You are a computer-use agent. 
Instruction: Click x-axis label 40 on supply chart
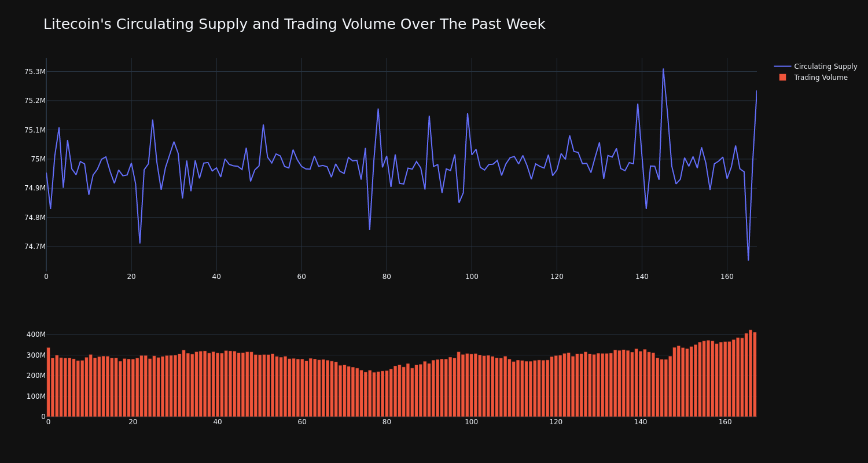[216, 277]
